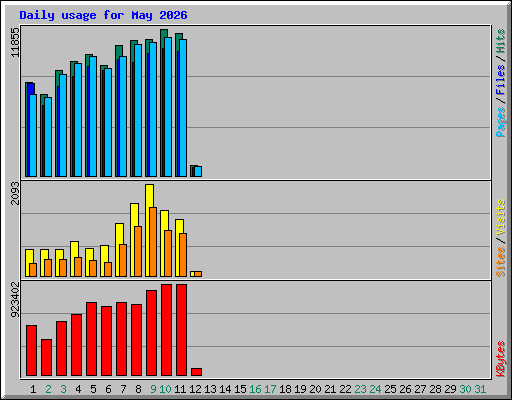Click day 4 on the axis

[78, 389]
